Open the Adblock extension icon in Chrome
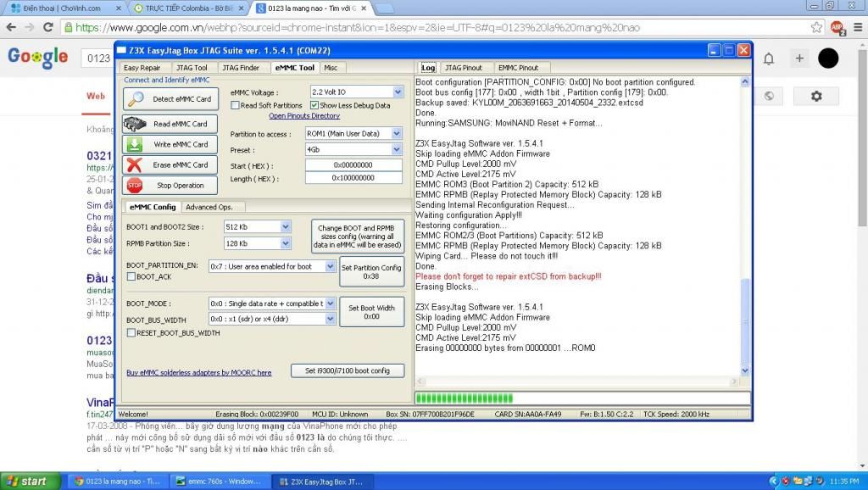868x490 pixels. 837,27
